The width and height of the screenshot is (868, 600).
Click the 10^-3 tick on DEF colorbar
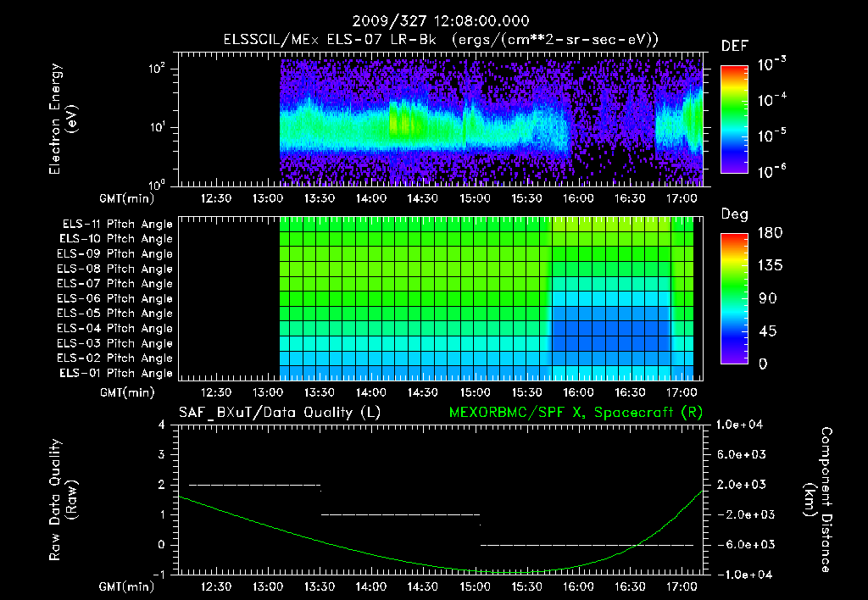771,64
